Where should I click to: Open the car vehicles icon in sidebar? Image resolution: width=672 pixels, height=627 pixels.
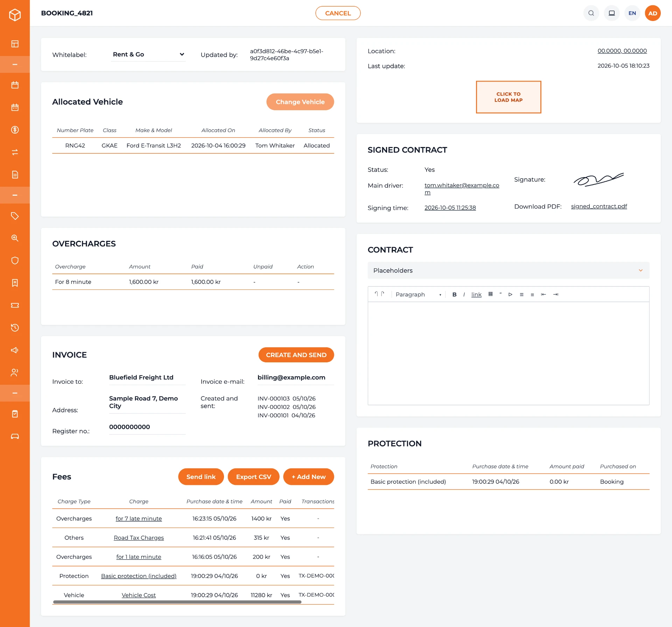[x=15, y=436]
